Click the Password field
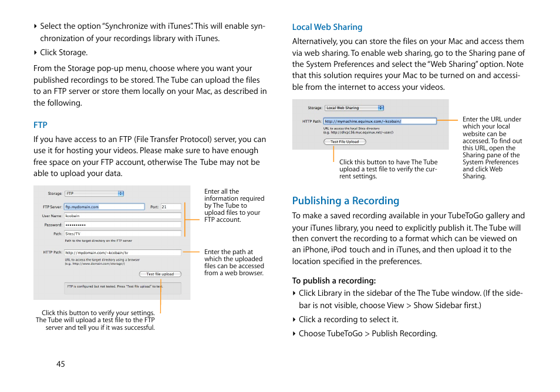This screenshot has height=392, width=560. (x=123, y=225)
